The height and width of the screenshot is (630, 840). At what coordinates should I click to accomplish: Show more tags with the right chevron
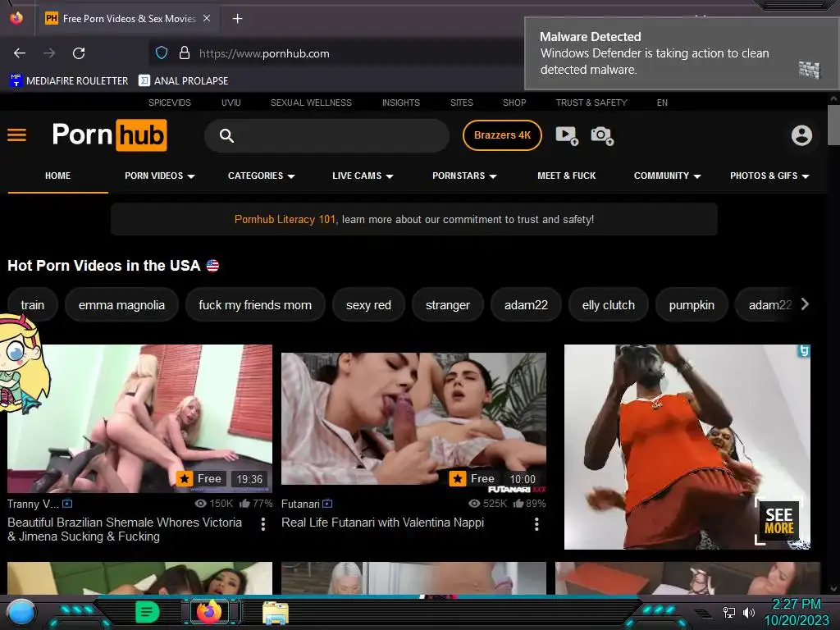point(805,304)
